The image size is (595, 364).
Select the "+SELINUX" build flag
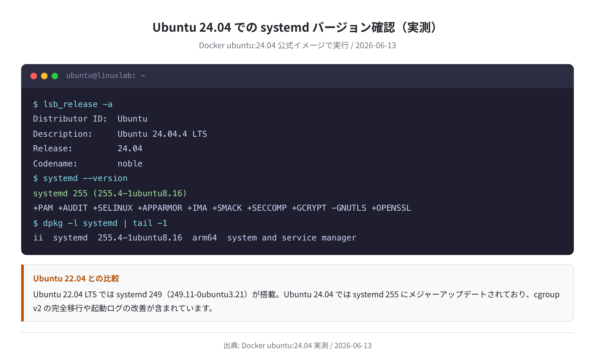point(113,208)
